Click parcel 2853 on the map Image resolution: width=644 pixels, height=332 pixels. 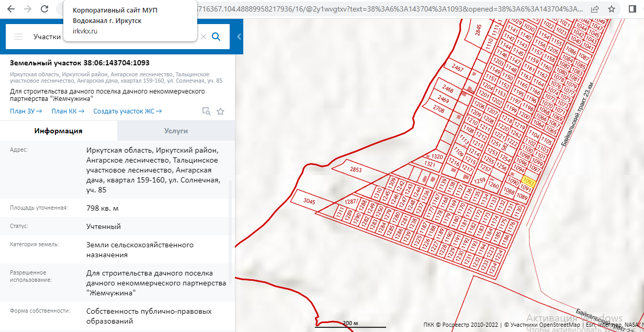tap(356, 170)
